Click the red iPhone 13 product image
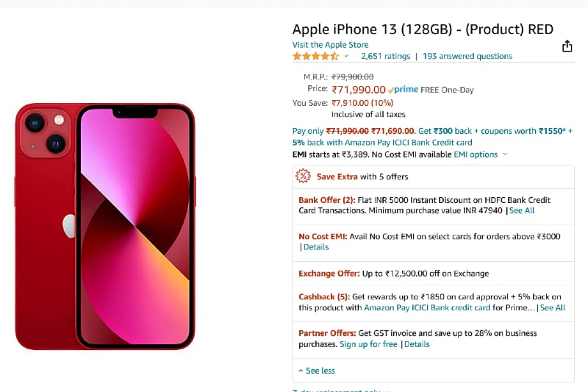The image size is (588, 392). [x=105, y=226]
